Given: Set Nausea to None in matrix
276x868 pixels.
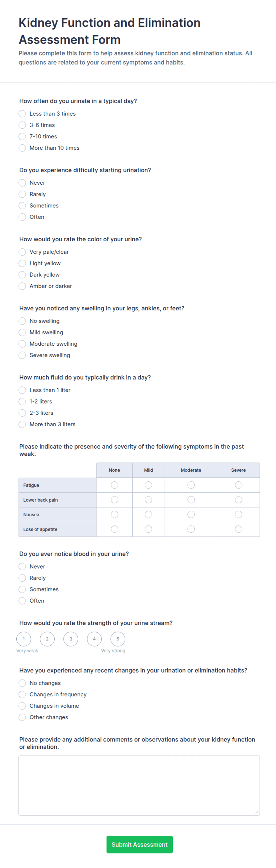Looking at the screenshot, I should 115,515.
